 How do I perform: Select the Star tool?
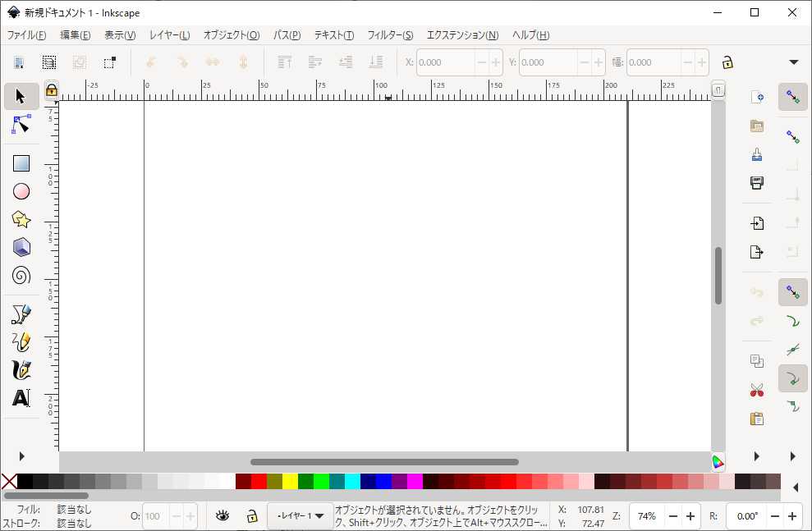[20, 218]
